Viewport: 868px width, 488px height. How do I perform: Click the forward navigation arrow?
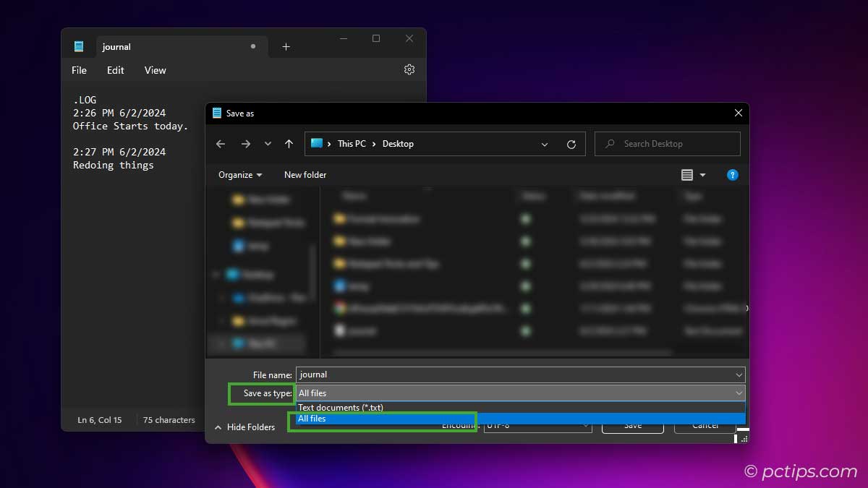[245, 144]
